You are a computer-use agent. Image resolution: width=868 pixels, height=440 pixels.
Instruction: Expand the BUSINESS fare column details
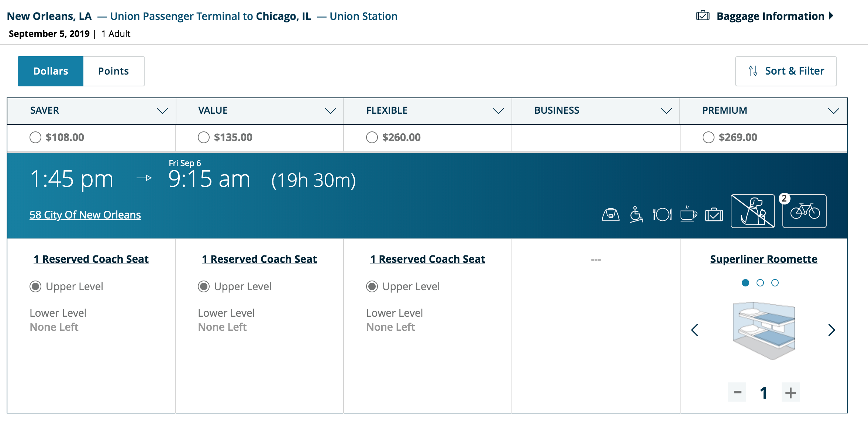click(666, 111)
